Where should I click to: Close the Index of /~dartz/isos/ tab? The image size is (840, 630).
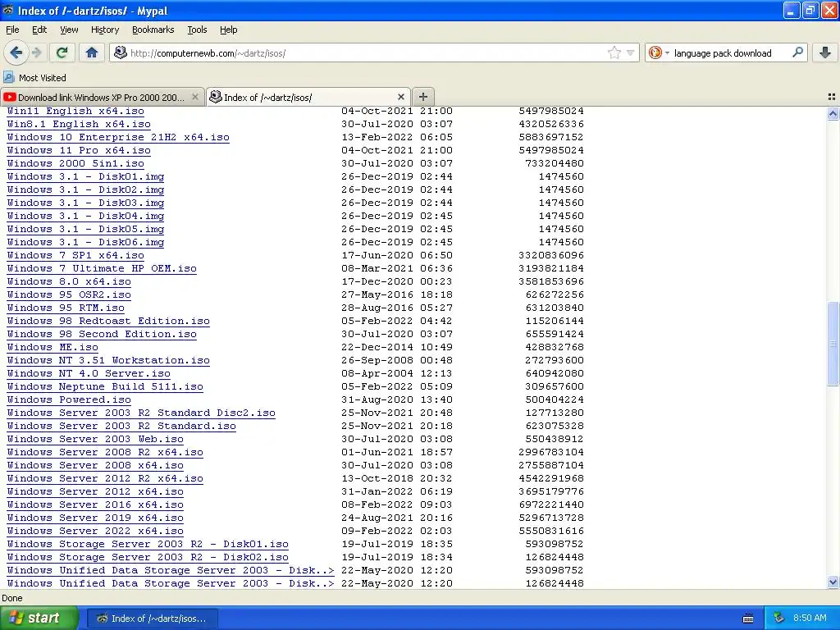[400, 97]
